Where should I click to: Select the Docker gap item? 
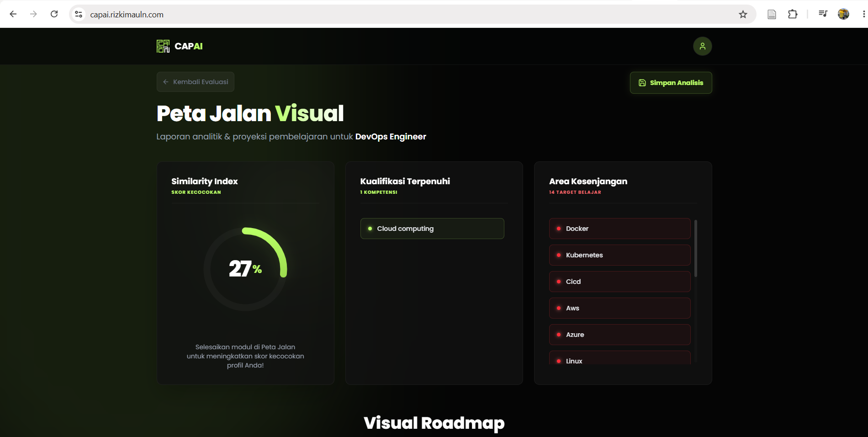tap(619, 229)
